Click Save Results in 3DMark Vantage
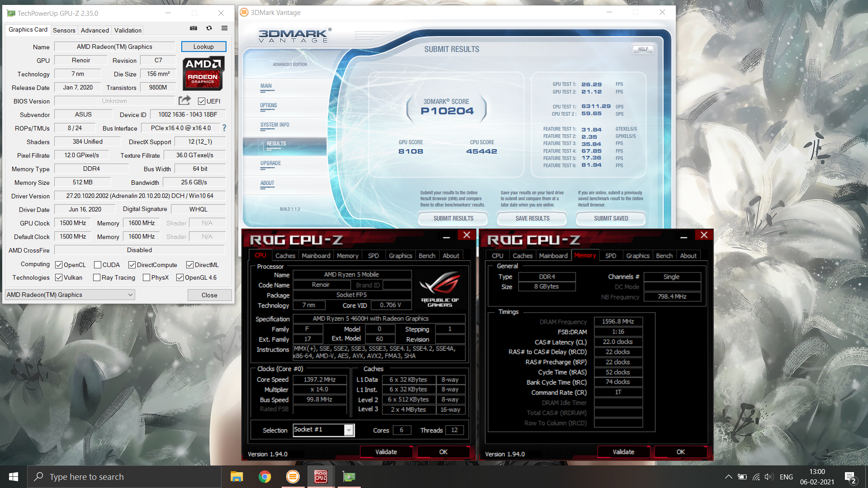 coord(533,218)
